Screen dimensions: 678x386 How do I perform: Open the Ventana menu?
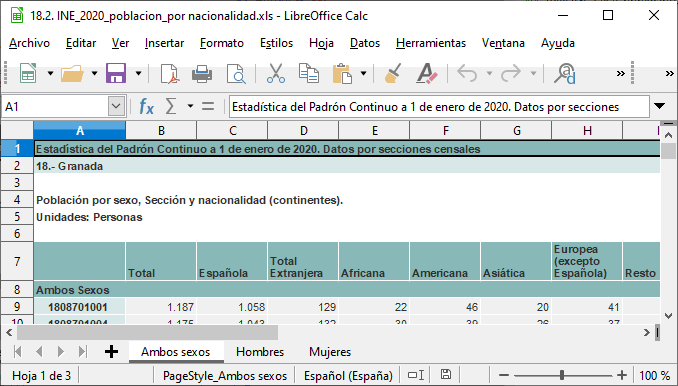click(503, 43)
